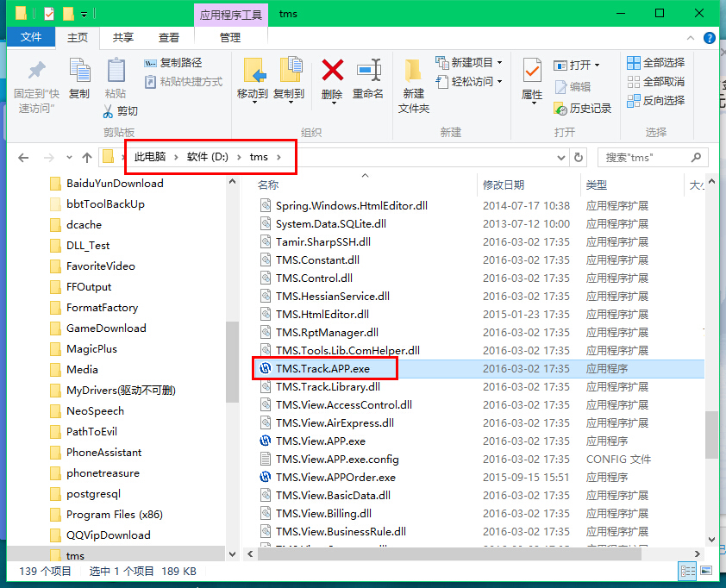Switch to the 查看 (View) ribbon tab

(x=169, y=38)
